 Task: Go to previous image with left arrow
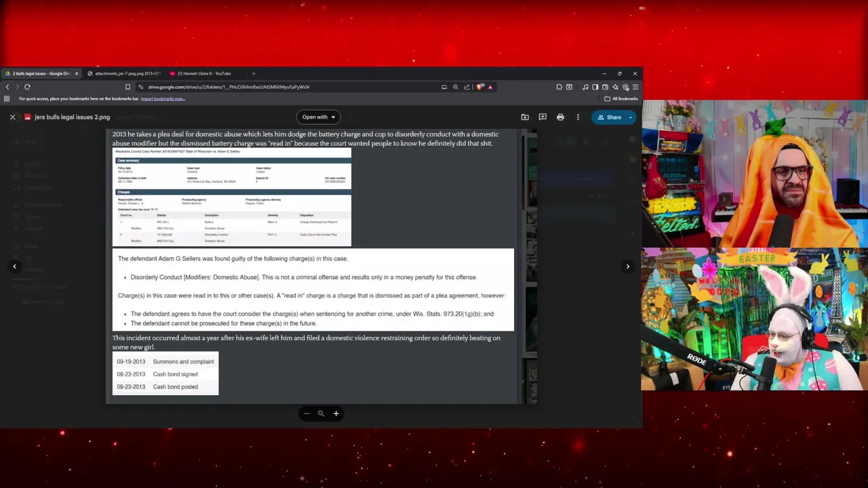coord(14,266)
